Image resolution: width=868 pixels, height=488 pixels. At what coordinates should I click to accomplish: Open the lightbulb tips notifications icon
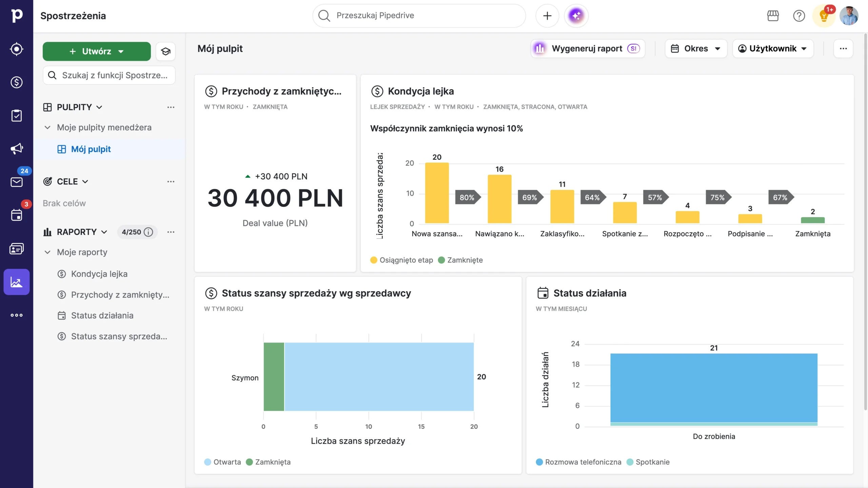point(824,16)
